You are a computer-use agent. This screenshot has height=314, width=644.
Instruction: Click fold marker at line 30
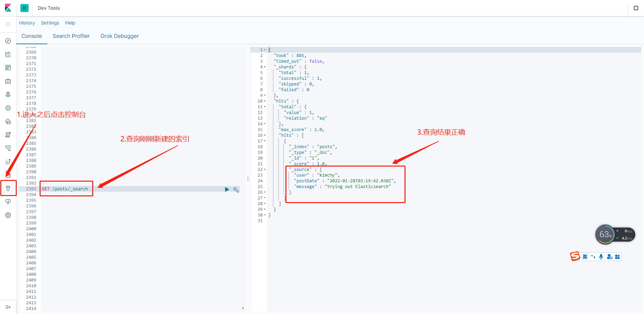[x=265, y=215]
